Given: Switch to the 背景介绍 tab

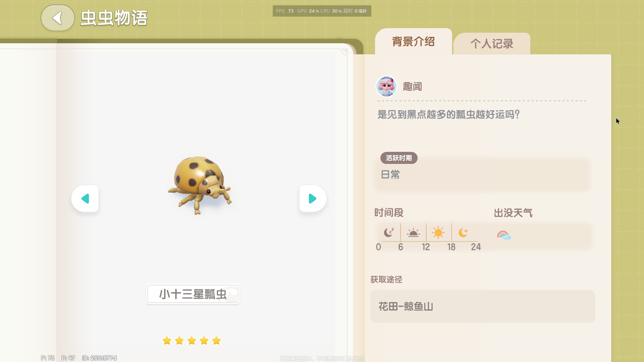Looking at the screenshot, I should coord(413,41).
